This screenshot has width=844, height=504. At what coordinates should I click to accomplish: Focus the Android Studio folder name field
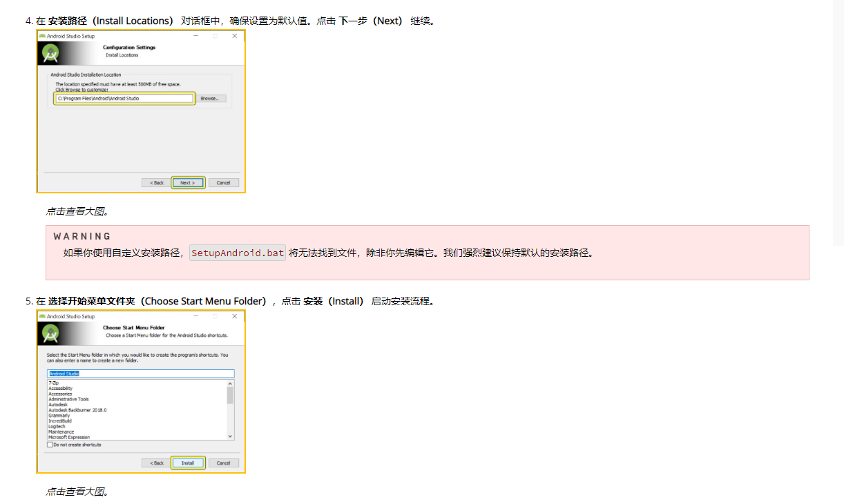pyautogui.click(x=141, y=374)
